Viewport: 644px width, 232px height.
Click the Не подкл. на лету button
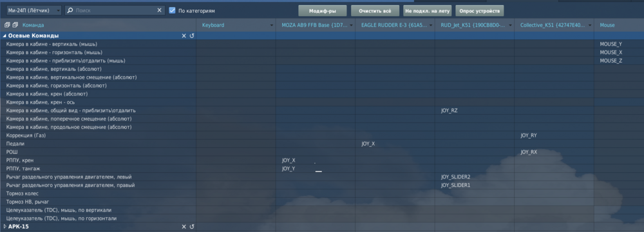tap(427, 11)
